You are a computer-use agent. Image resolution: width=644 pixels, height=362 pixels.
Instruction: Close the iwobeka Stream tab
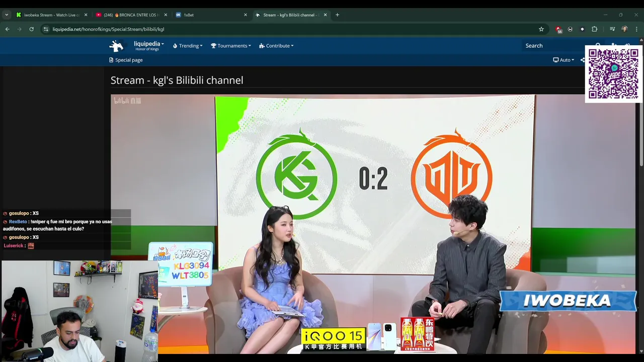(x=86, y=15)
